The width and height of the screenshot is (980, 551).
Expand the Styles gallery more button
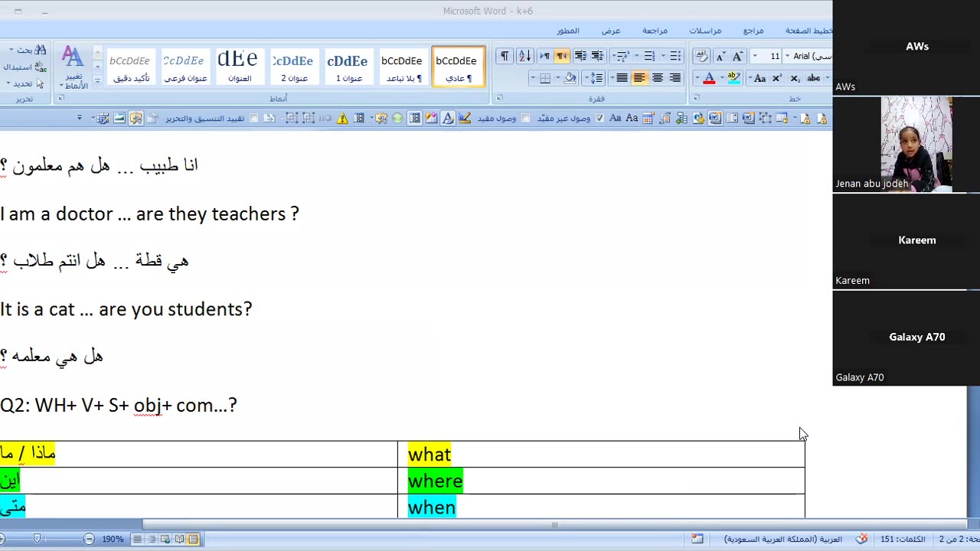point(97,81)
